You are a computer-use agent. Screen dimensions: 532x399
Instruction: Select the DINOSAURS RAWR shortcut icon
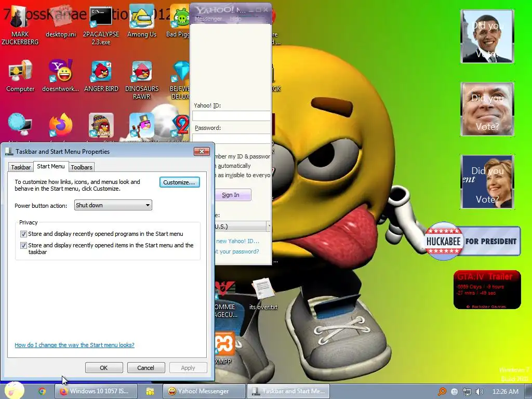[x=142, y=79]
